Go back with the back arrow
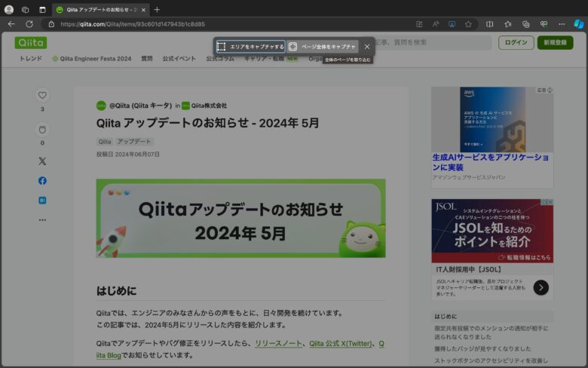 pos(11,24)
